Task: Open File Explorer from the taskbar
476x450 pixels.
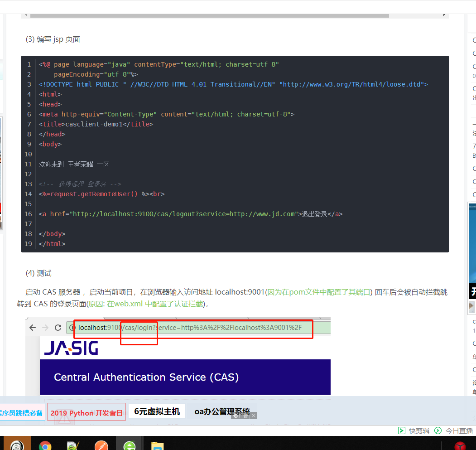Action: 157,446
